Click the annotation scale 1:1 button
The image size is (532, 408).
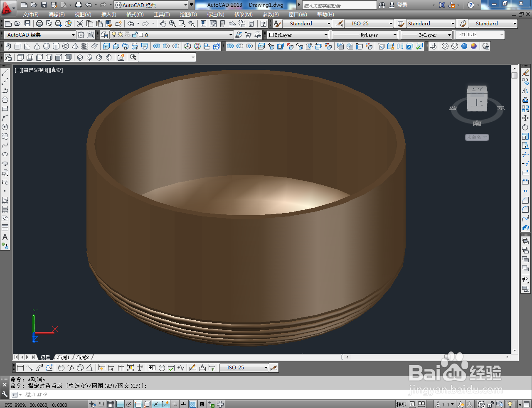pyautogui.click(x=445, y=404)
